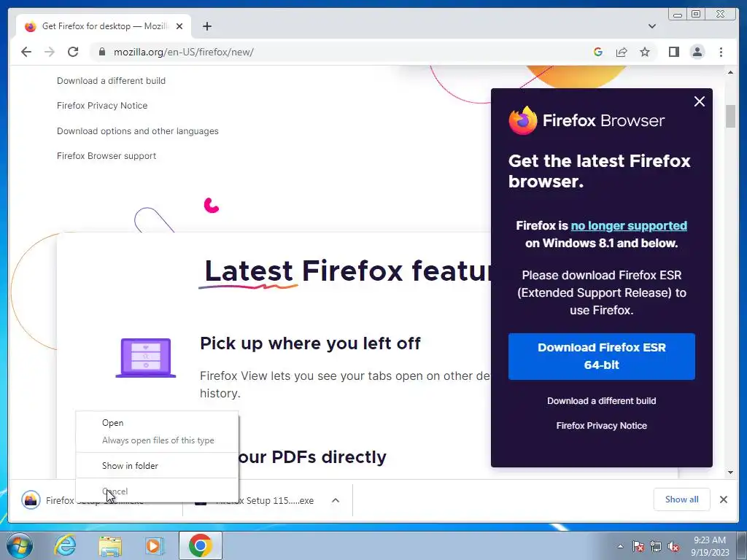Click the Chrome taskbar icon
The height and width of the screenshot is (560, 747).
[x=200, y=545]
